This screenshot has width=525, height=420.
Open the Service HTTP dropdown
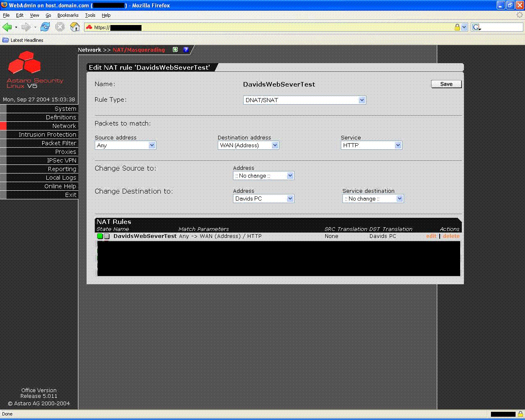click(371, 145)
